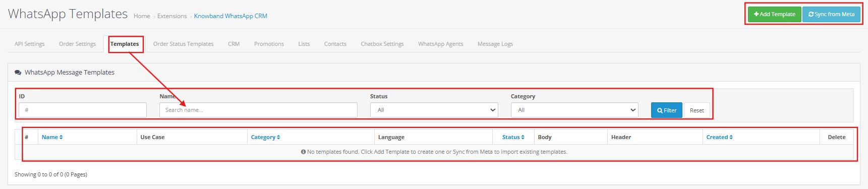Go to WhatsApp Agents tab

click(x=440, y=44)
